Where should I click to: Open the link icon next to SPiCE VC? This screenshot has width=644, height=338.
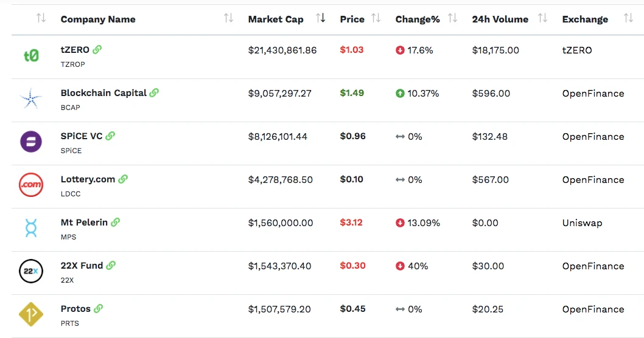click(x=110, y=136)
